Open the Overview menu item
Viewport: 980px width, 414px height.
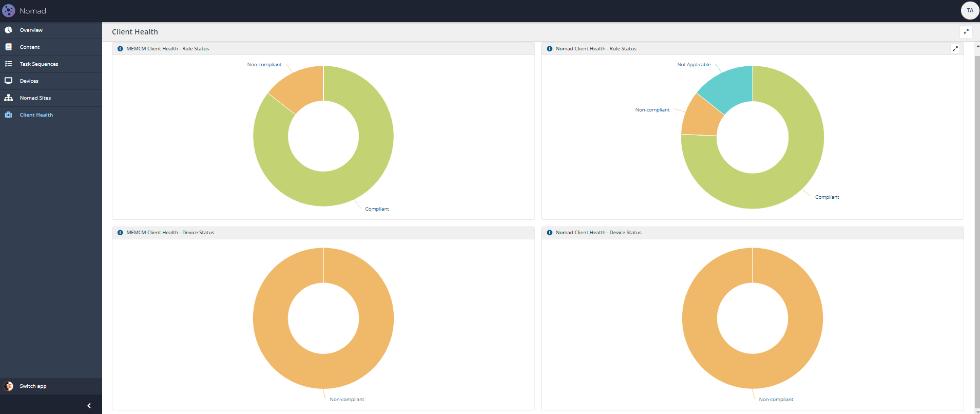(x=51, y=30)
